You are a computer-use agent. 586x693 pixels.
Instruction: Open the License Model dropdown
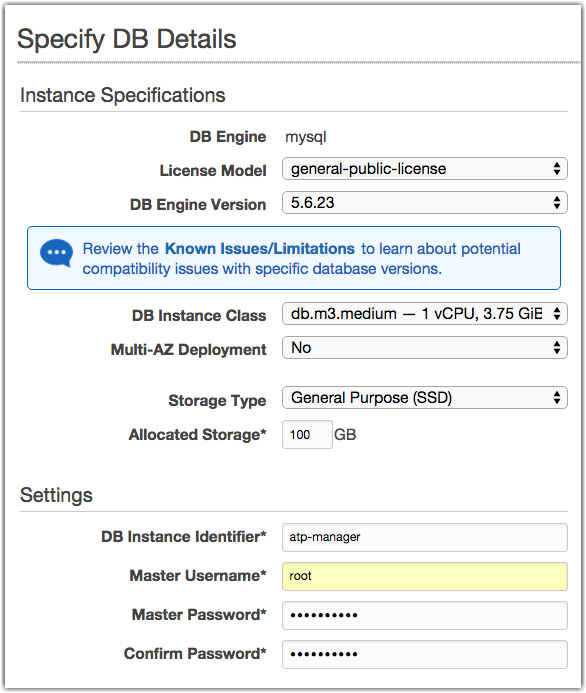pyautogui.click(x=425, y=169)
